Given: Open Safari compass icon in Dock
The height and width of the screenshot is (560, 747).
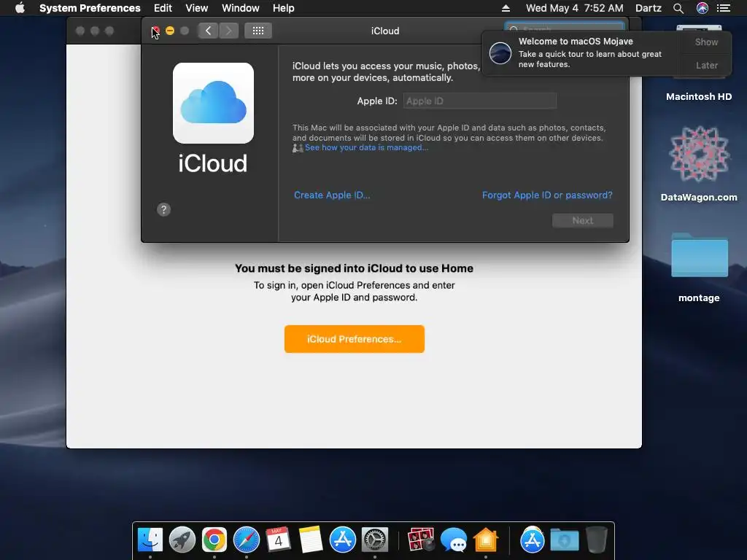Looking at the screenshot, I should (247, 540).
